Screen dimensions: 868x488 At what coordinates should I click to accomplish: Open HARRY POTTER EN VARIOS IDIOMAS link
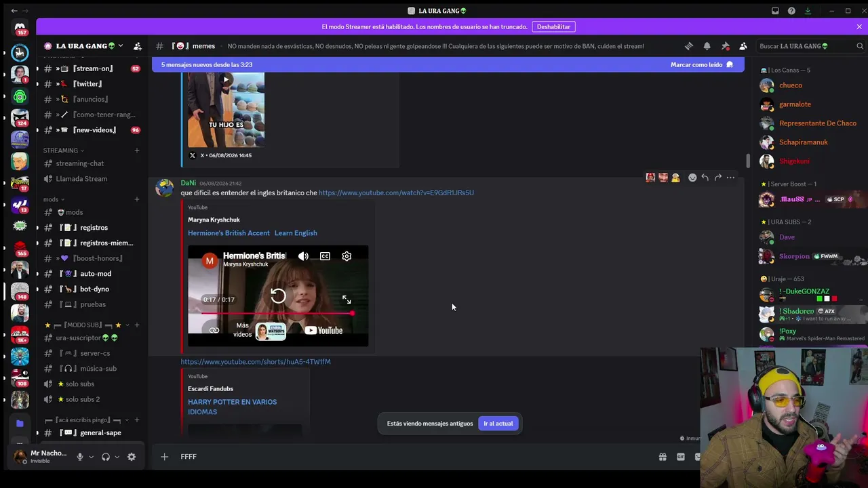click(232, 407)
